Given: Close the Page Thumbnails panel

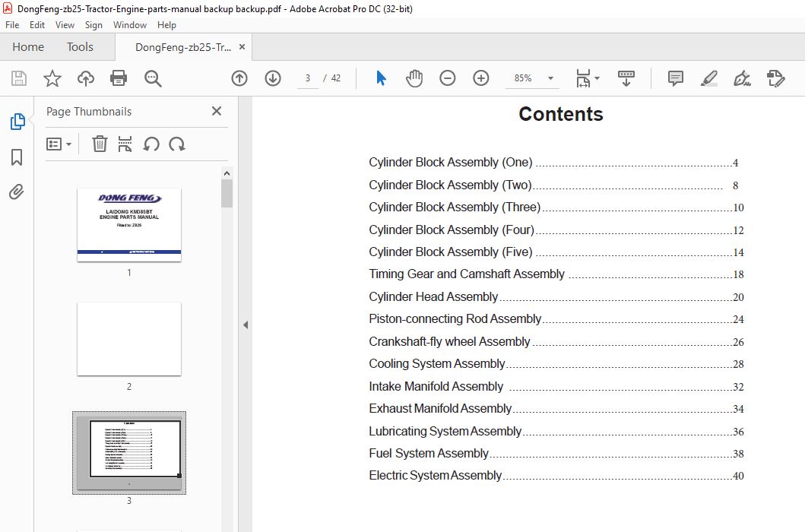Looking at the screenshot, I should (x=217, y=111).
